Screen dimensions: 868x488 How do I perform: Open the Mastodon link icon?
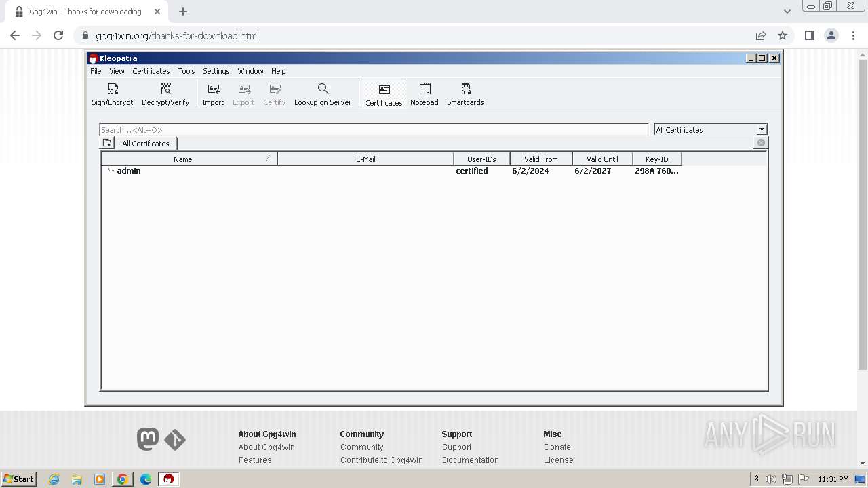point(148,439)
